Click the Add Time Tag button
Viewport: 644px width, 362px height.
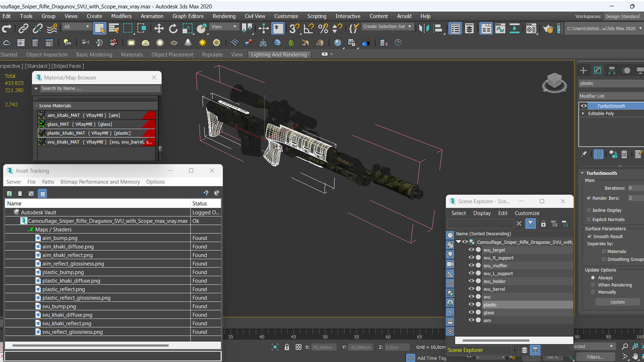click(431, 358)
